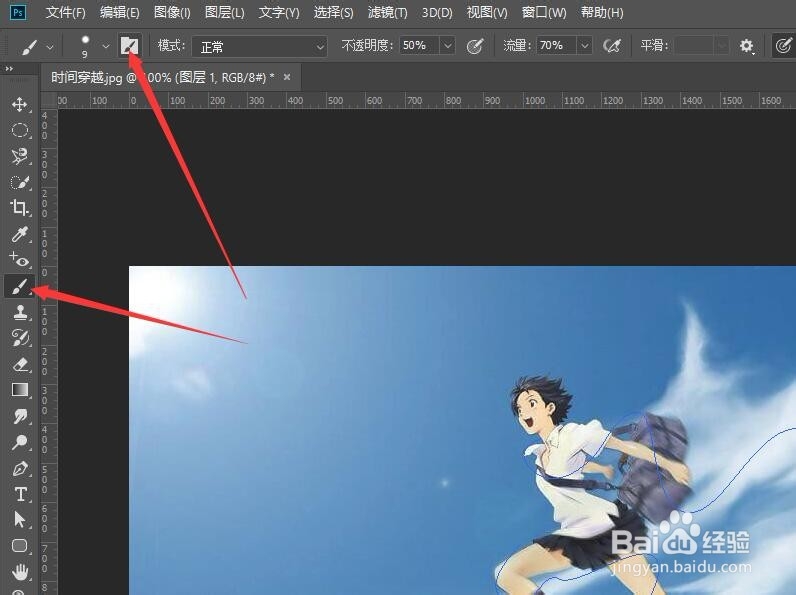Viewport: 796px width, 595px height.
Task: Select the Eyedropper tool
Action: point(19,235)
